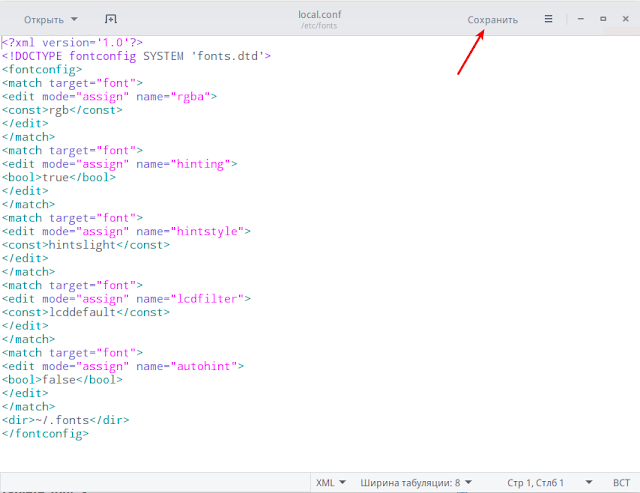Open the XML syntax language dropdown

point(331,483)
